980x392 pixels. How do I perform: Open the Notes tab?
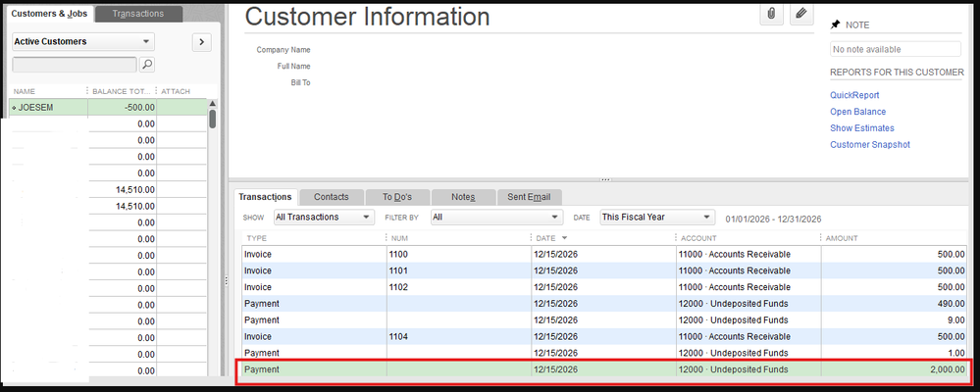click(x=463, y=197)
